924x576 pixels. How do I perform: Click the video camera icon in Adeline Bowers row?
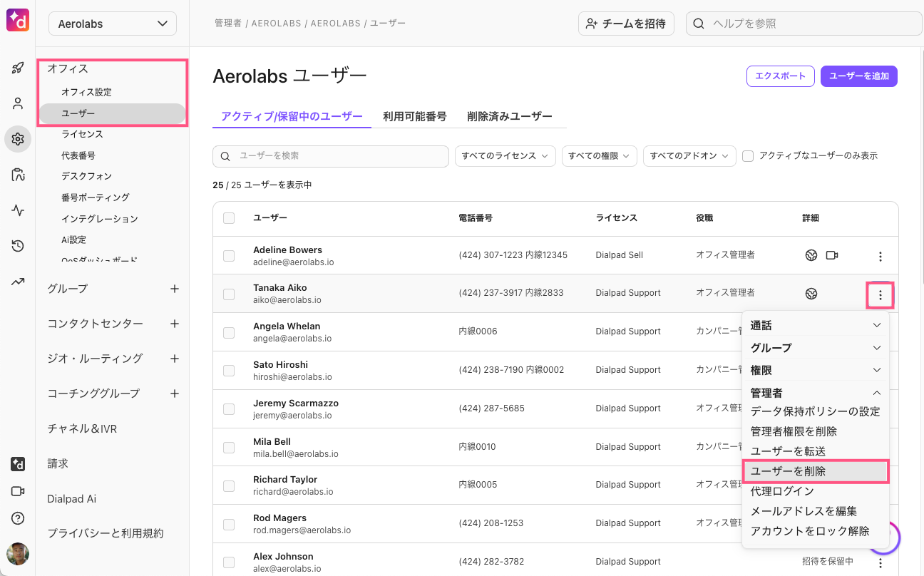click(x=832, y=255)
